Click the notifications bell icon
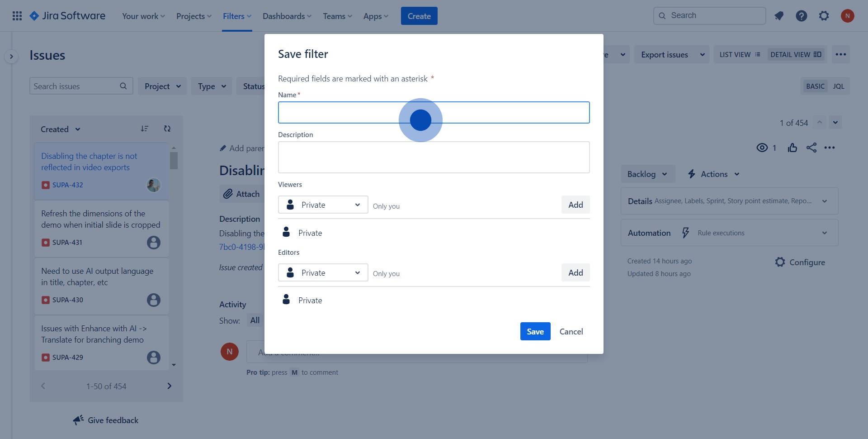 [x=779, y=15]
